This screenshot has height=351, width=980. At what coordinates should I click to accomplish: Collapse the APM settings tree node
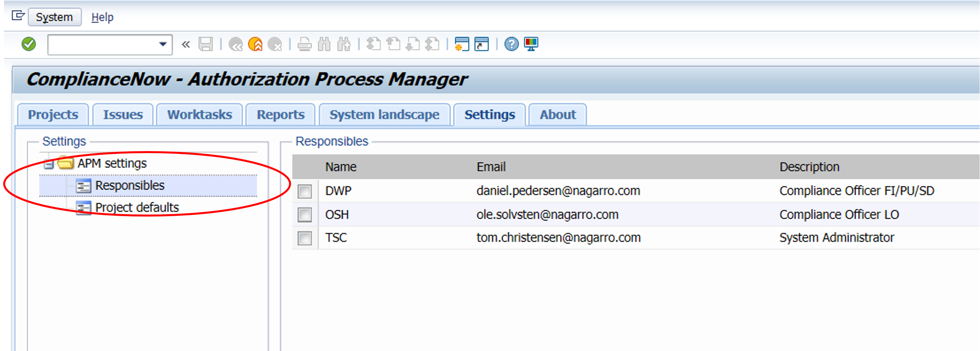(48, 164)
